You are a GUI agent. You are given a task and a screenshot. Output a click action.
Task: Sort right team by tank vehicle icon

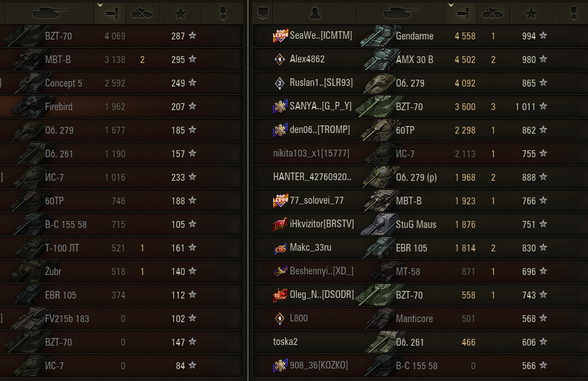point(401,13)
